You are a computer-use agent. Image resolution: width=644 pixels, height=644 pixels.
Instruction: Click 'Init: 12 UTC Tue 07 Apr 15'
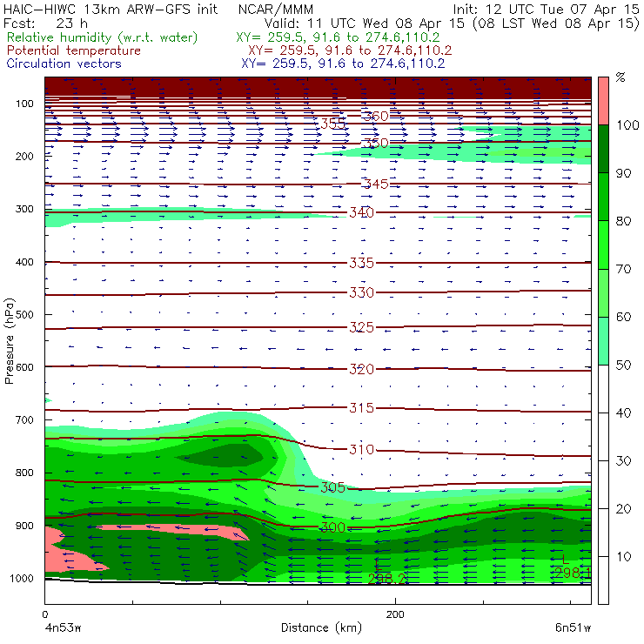pos(546,9)
